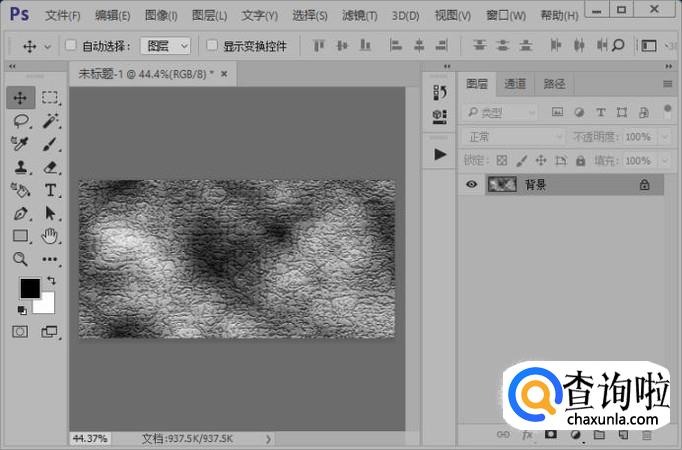Open the extra tools three-dot menu

click(50, 259)
